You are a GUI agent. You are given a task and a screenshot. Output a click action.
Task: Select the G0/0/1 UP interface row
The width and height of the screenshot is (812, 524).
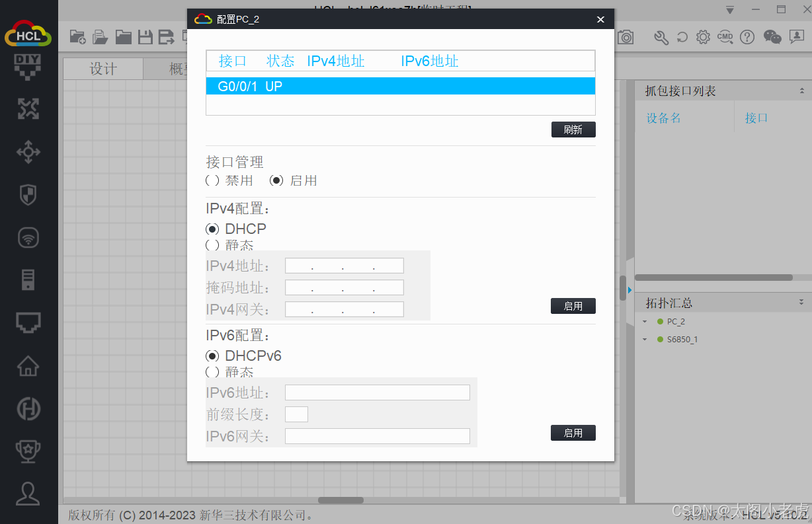tap(401, 86)
